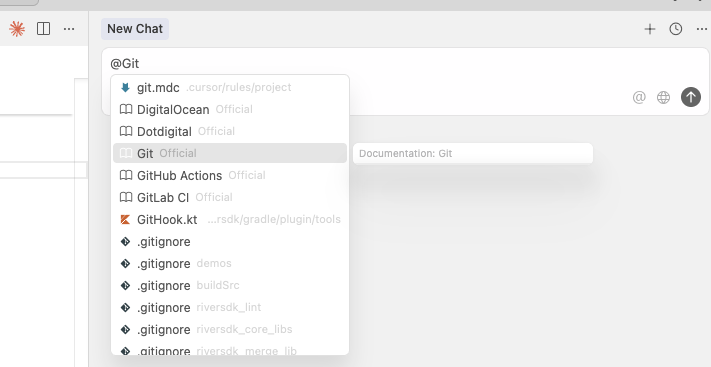Click the git icon beside riversdk_core_libs .gitignore

(126, 330)
